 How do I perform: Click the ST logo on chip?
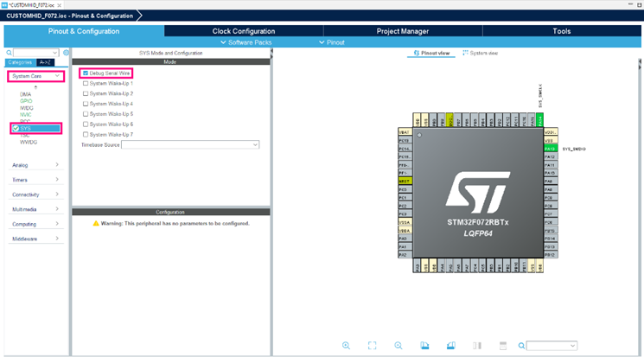coord(478,192)
